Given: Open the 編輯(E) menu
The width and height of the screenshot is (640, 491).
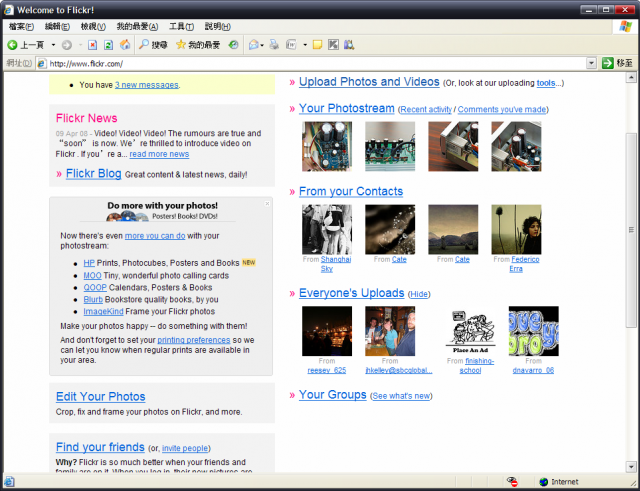Looking at the screenshot, I should 57,27.
